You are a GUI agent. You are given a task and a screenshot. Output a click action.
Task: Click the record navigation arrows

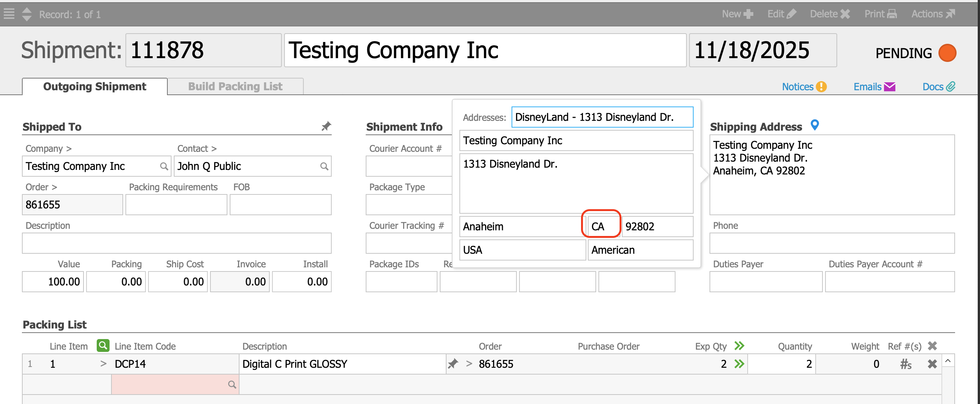pos(26,14)
